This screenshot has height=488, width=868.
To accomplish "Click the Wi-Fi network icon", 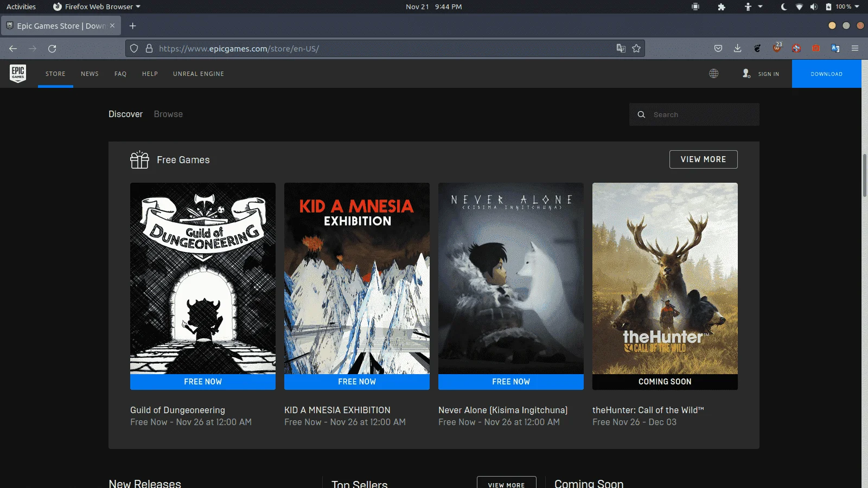I will pos(799,7).
